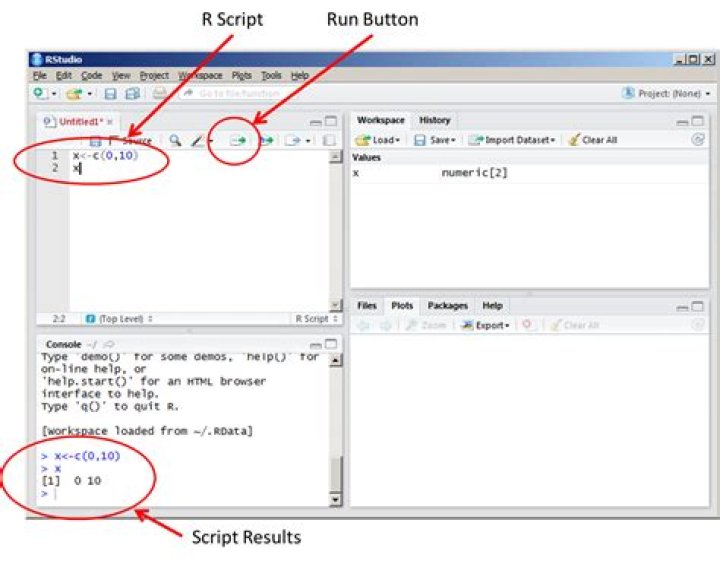Maximize the Console pane

click(x=331, y=344)
